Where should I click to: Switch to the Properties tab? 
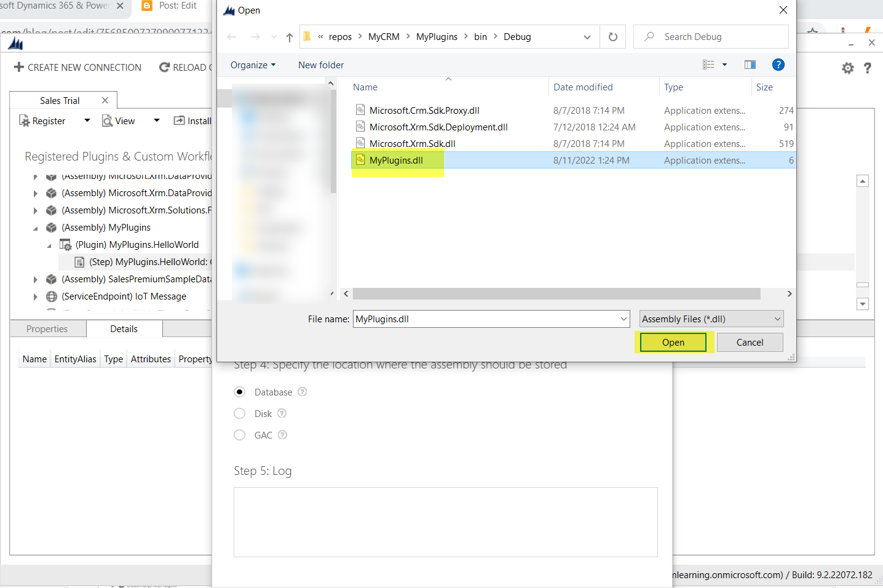coord(47,329)
